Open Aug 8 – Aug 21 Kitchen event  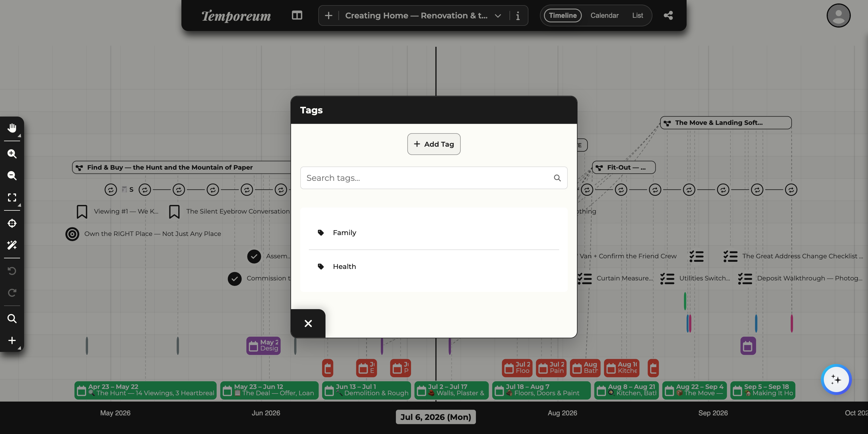[626, 390]
